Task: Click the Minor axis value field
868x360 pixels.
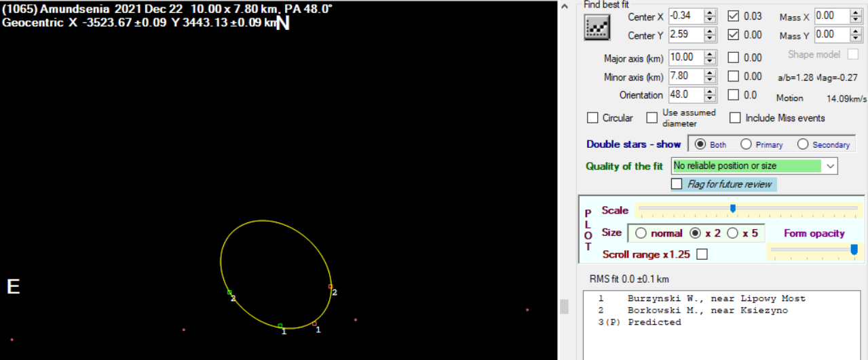Action: [686, 77]
